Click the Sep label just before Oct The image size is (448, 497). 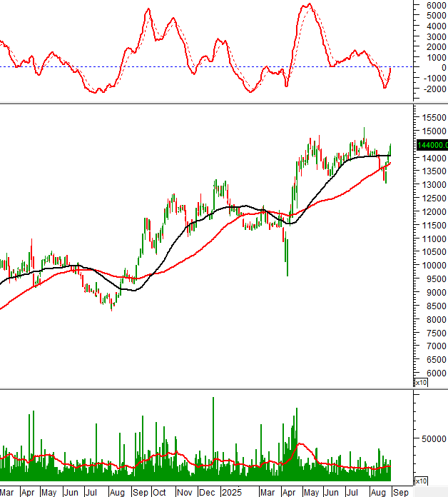click(141, 492)
